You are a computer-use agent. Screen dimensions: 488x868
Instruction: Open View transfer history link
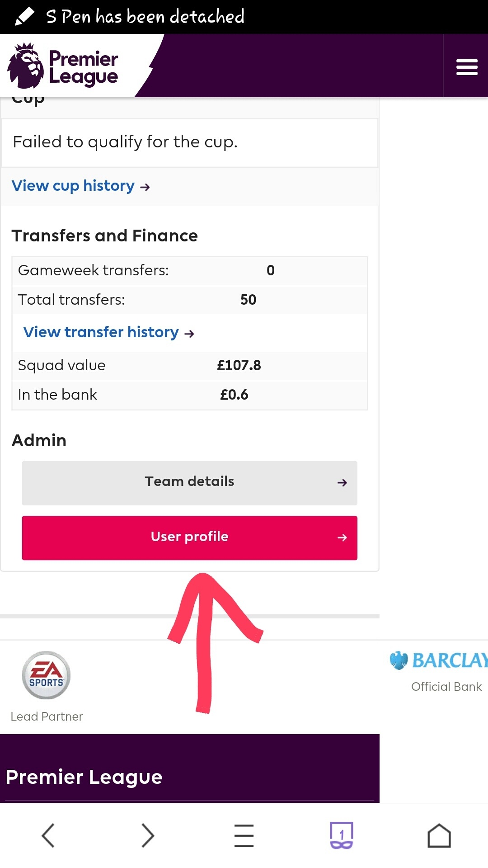(101, 332)
